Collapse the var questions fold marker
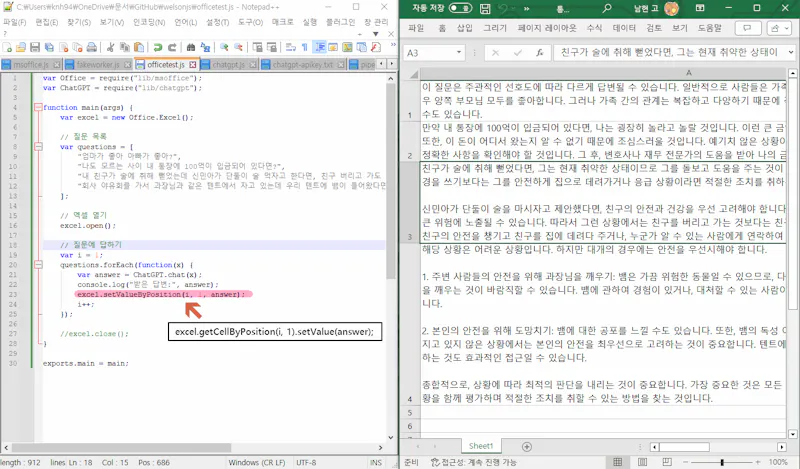800x469 pixels. coord(38,147)
